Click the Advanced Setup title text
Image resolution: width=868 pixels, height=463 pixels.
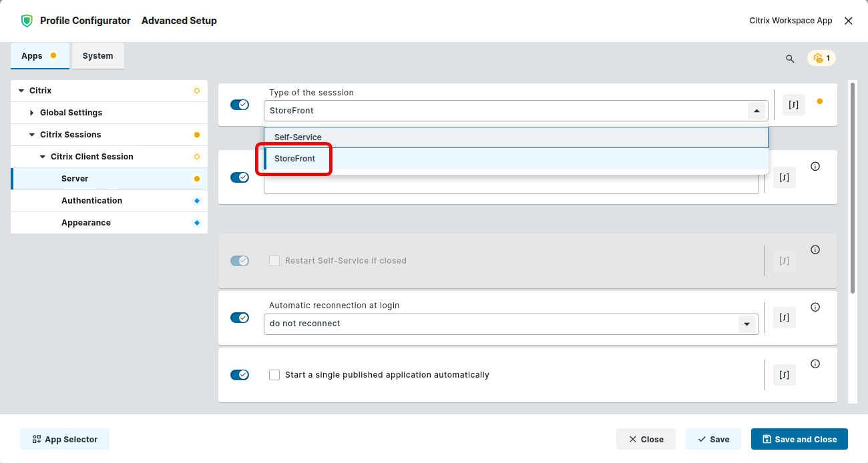coord(179,21)
